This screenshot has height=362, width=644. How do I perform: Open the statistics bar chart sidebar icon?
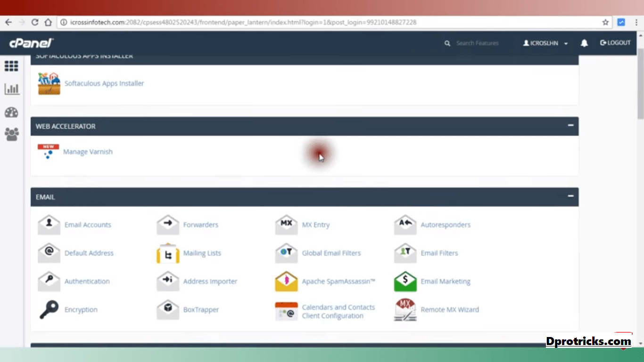coord(11,89)
